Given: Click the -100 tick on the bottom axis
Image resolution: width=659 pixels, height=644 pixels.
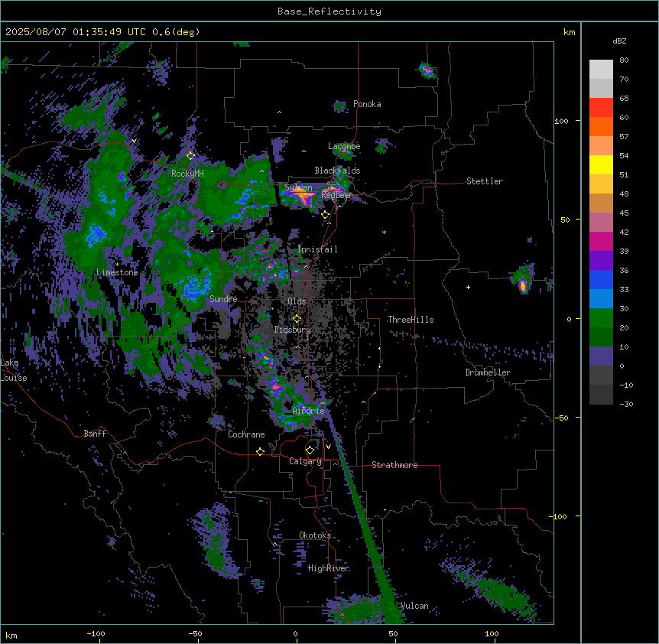Looking at the screenshot, I should pos(96,633).
